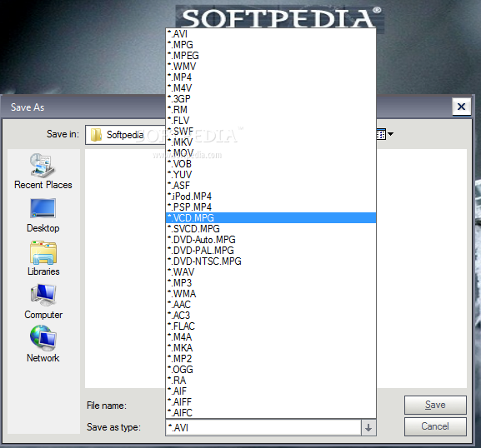Image resolution: width=481 pixels, height=448 pixels.
Task: Click the Save button
Action: [x=435, y=405]
